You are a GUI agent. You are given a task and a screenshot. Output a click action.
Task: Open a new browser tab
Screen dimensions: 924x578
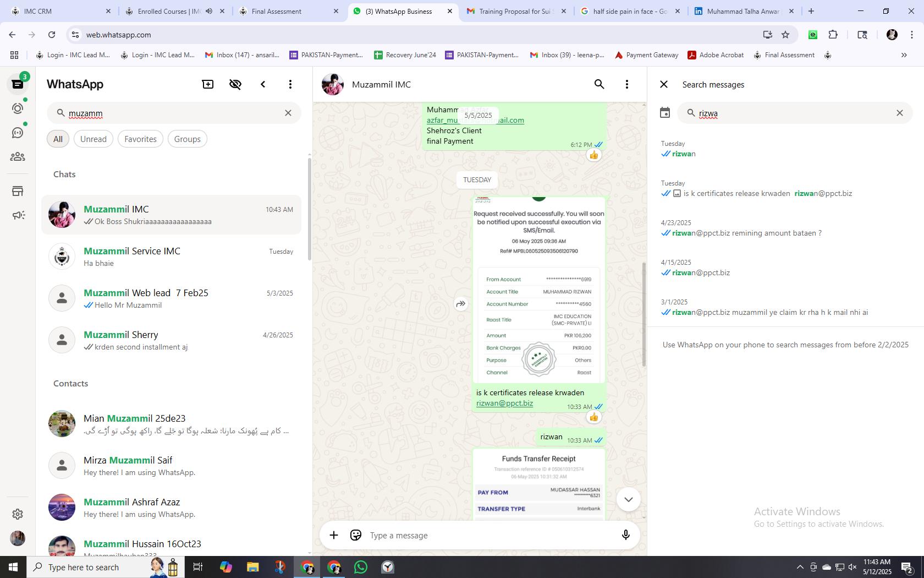pos(811,11)
